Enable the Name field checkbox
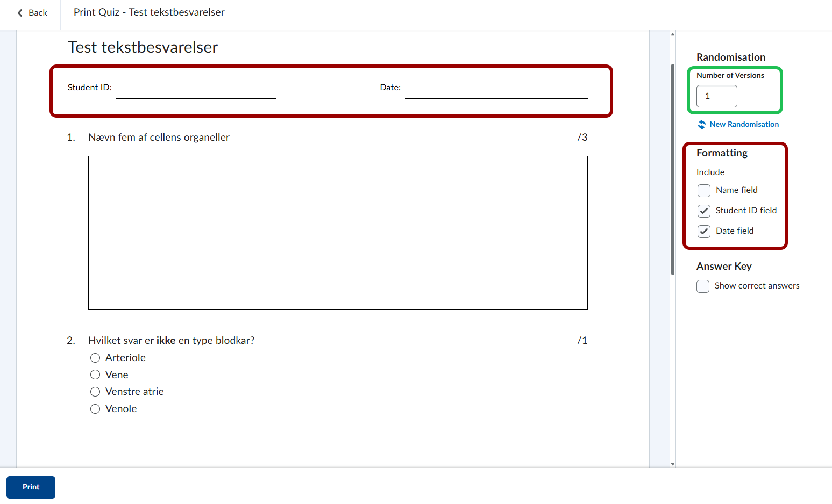832x504 pixels. [704, 191]
